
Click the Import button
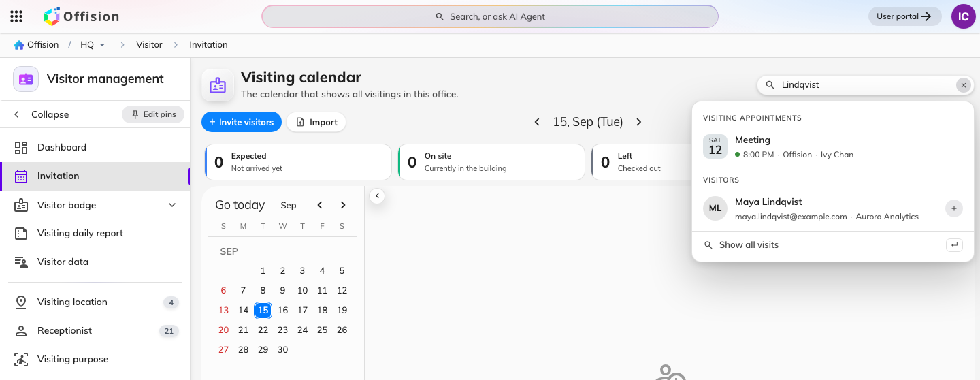316,122
